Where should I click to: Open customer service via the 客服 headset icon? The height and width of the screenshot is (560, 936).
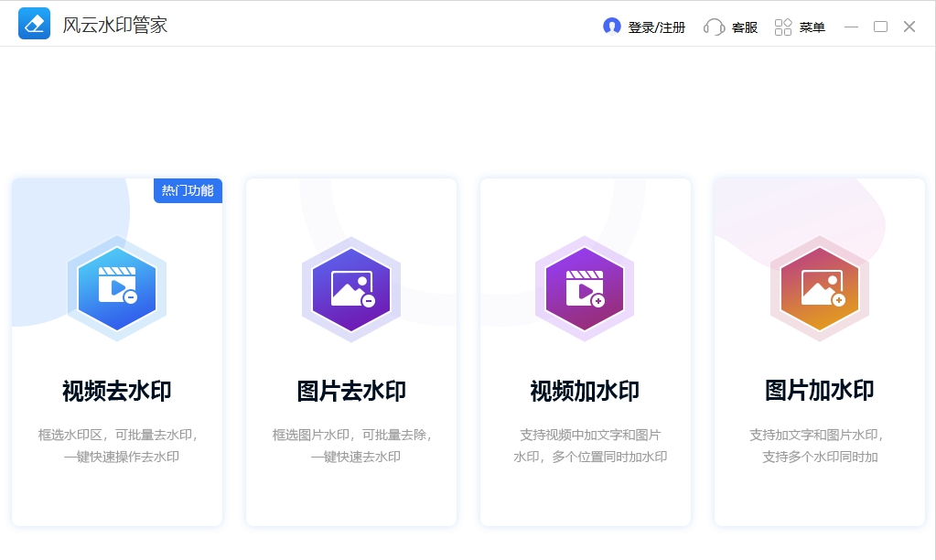click(x=713, y=26)
